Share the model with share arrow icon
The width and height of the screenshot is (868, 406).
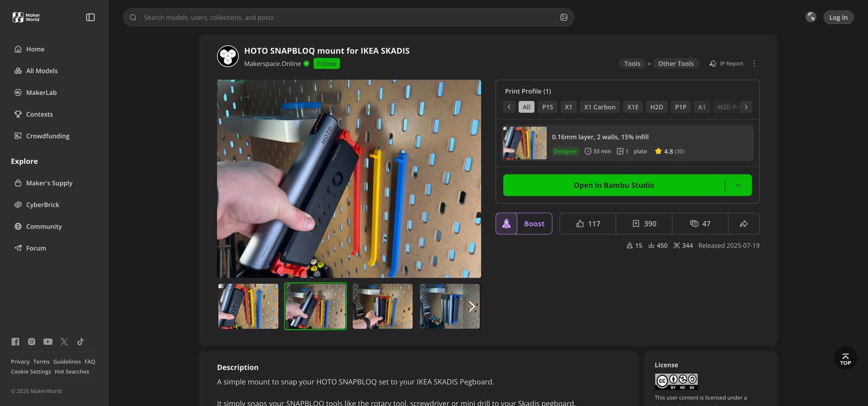point(744,224)
